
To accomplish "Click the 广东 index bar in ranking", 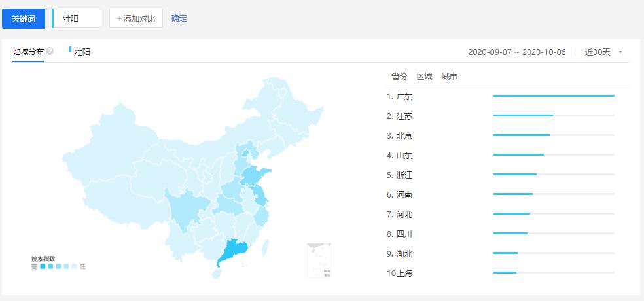I will 553,96.
